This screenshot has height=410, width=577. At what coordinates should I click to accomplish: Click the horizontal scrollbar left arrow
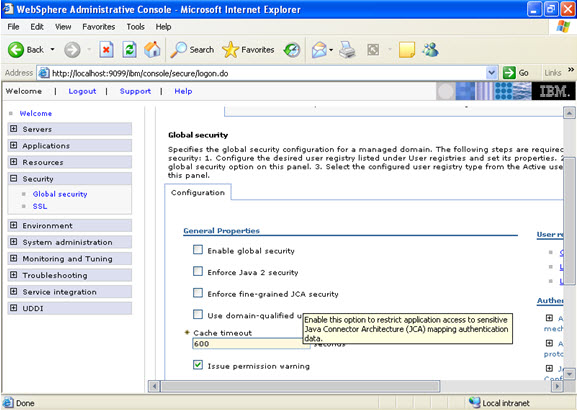(154, 386)
